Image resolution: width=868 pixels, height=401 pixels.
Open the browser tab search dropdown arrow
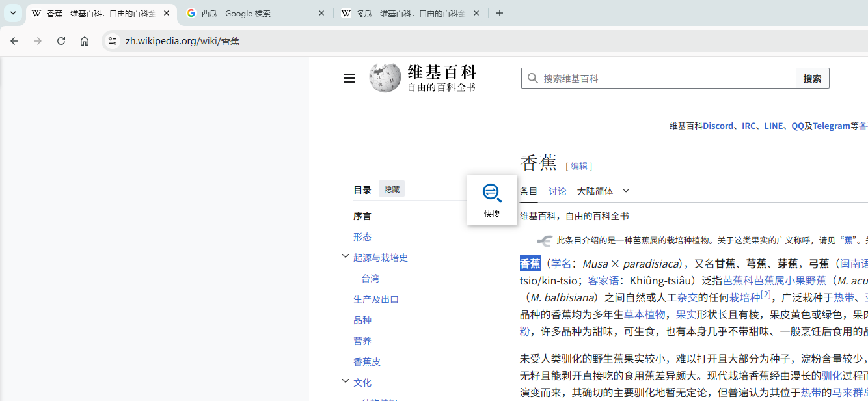[x=13, y=13]
